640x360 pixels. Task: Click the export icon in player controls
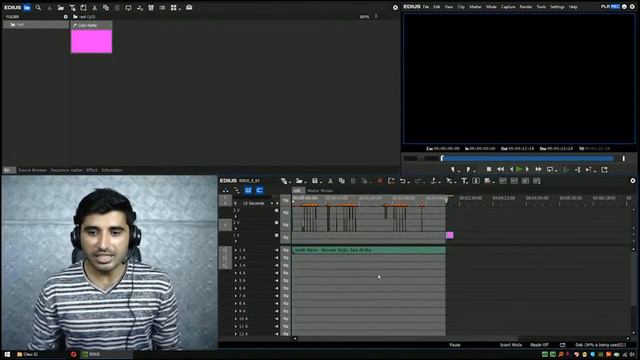point(604,169)
